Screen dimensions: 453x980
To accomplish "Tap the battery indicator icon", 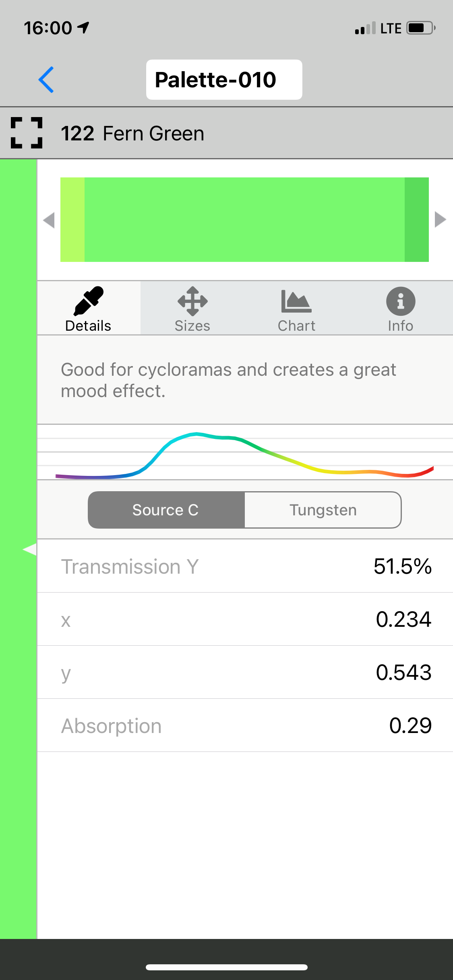I will [420, 28].
